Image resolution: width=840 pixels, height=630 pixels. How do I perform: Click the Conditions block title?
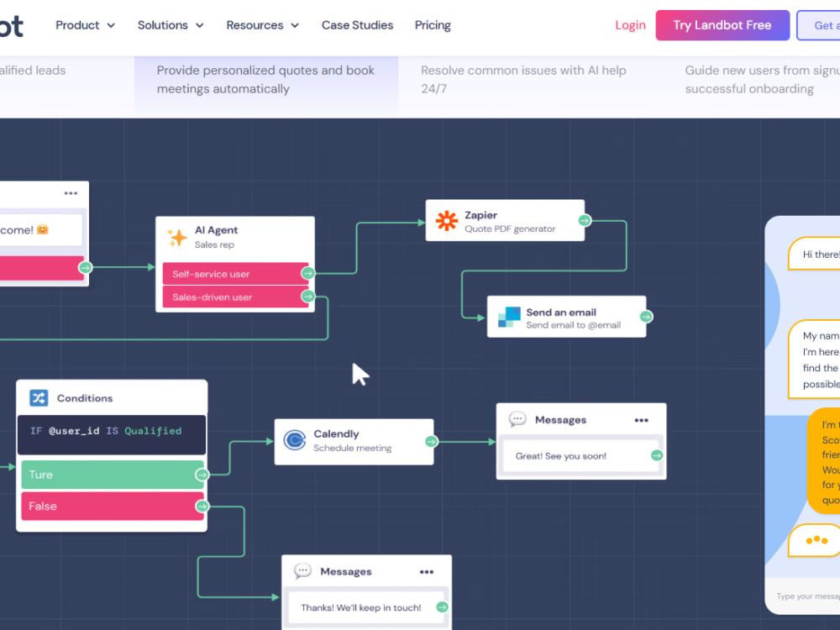coord(85,398)
